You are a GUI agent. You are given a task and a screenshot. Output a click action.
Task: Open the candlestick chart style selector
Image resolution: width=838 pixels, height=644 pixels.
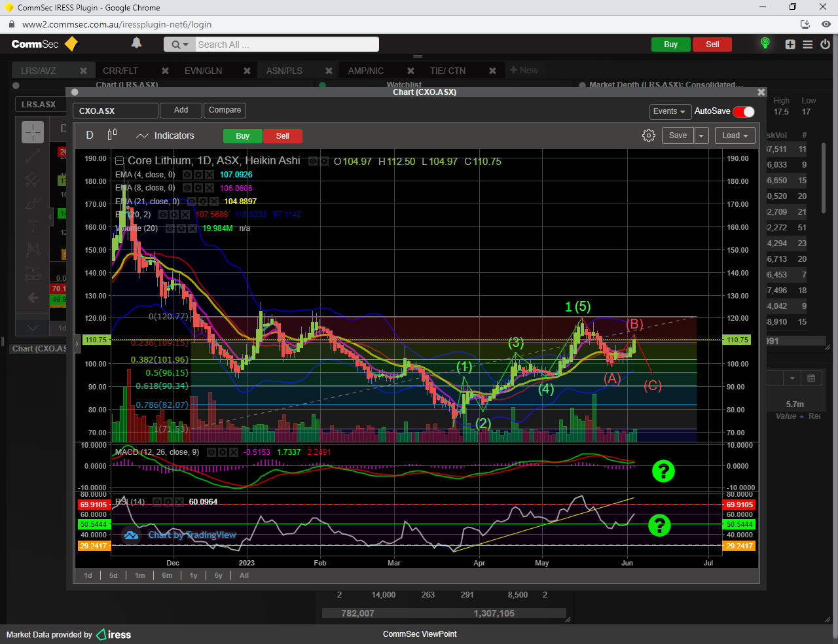(x=112, y=135)
